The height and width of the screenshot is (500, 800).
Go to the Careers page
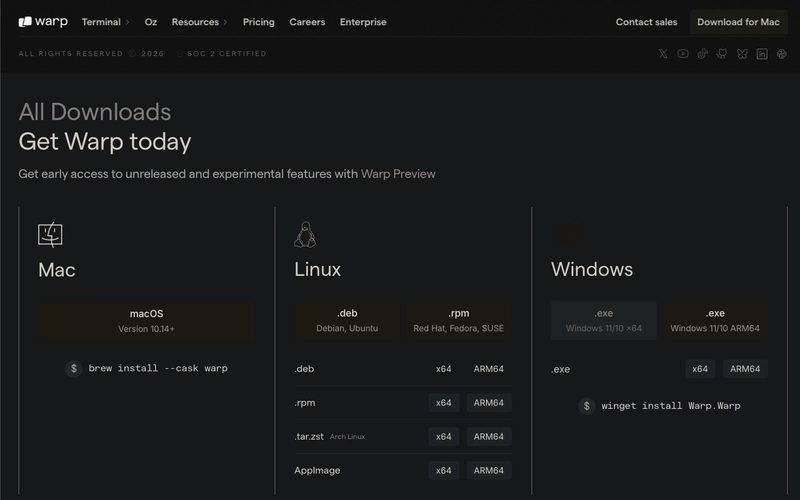click(307, 22)
